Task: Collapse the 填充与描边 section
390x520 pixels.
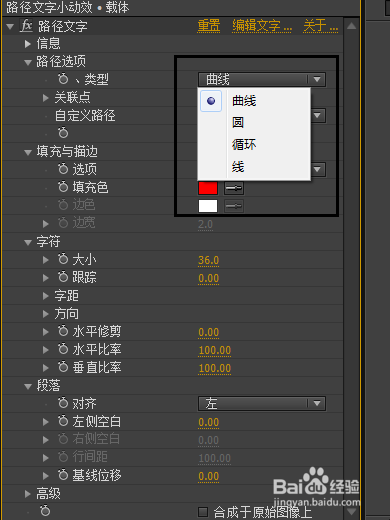Action: tap(28, 152)
